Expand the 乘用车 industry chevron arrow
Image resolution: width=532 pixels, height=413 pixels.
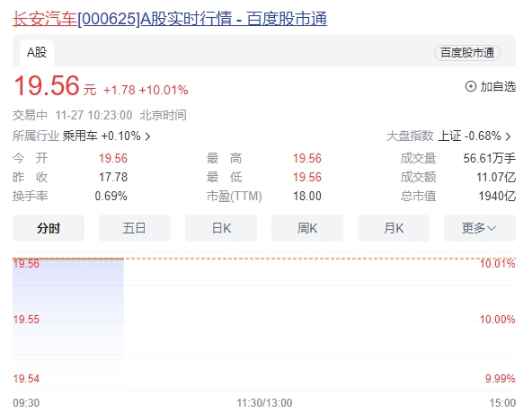[147, 136]
